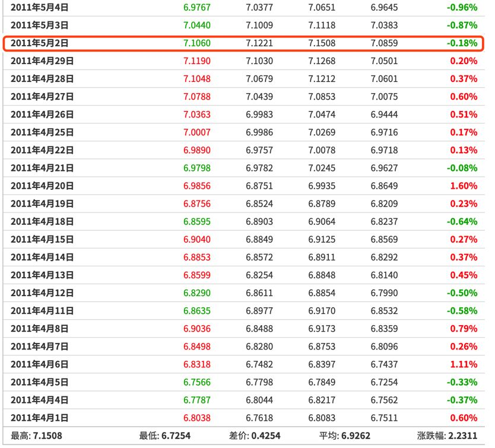495x448 pixels.
Task: Click the 2011年4月12日 row date
Action: tap(42, 293)
